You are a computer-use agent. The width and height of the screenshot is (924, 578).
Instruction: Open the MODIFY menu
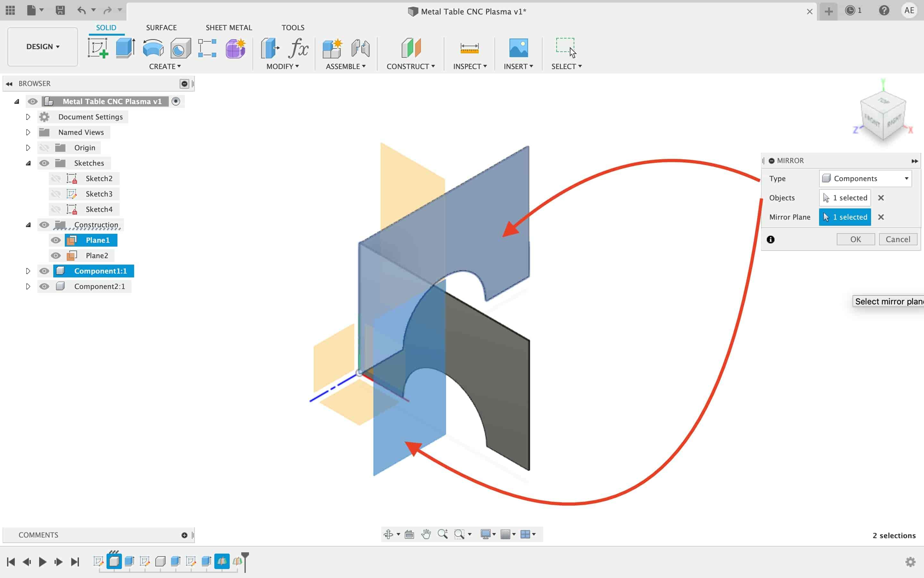(283, 66)
